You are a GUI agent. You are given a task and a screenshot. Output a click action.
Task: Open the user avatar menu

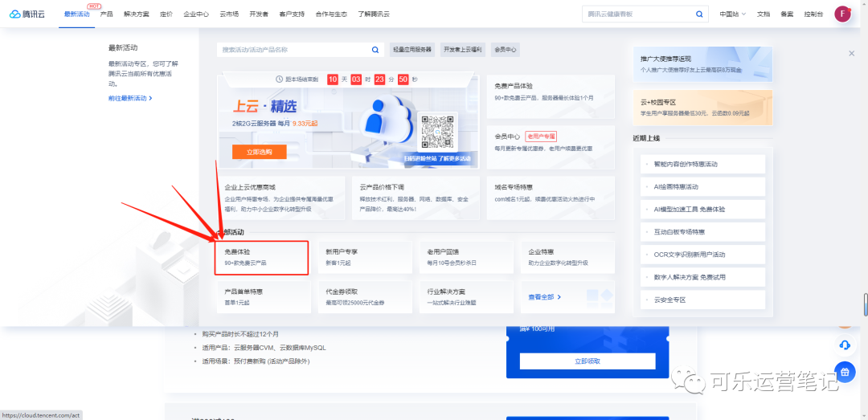[x=842, y=14]
